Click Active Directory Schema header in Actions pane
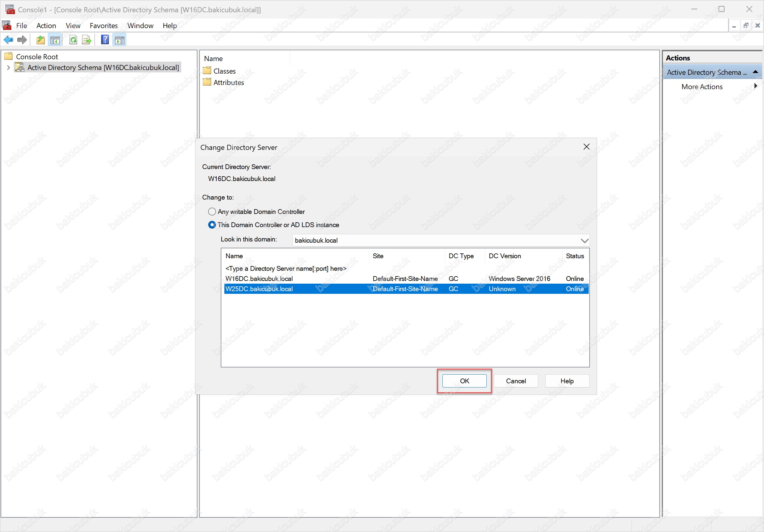 tap(713, 72)
